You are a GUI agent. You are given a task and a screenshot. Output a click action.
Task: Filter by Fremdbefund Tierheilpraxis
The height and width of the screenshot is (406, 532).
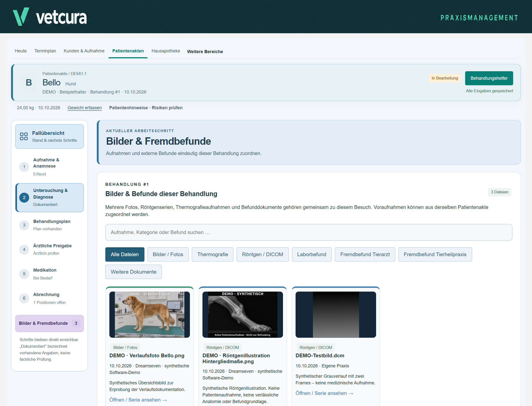coord(435,254)
